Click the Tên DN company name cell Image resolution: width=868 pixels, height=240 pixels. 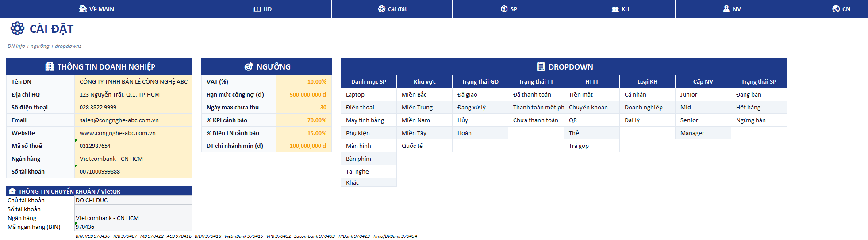point(133,81)
